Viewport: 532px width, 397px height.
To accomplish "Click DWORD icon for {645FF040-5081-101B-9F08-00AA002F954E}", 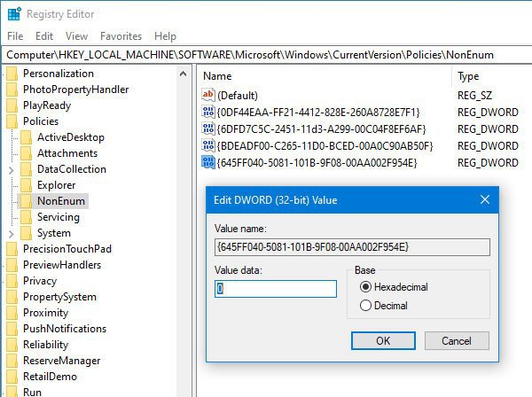I will 208,162.
